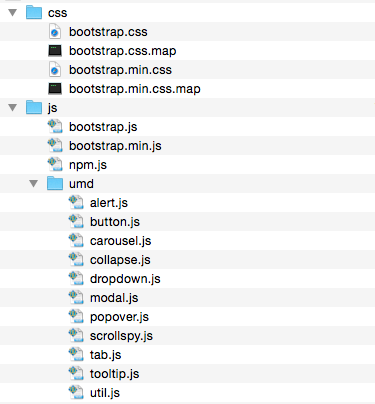Click the collapse.js script file icon

(x=76, y=259)
